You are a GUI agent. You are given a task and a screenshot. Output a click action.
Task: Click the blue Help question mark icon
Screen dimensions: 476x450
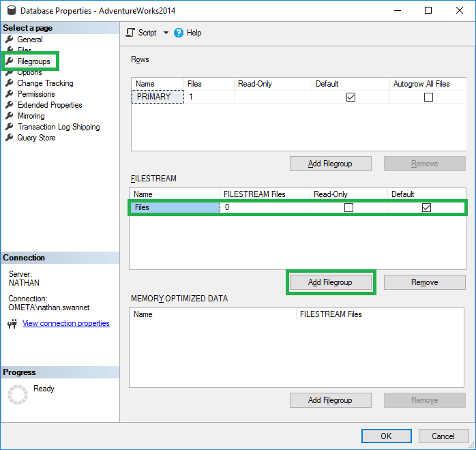tap(179, 33)
